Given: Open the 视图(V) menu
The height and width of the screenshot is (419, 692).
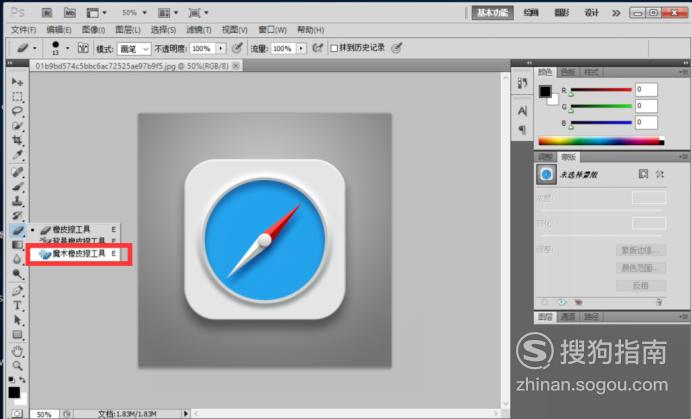Looking at the screenshot, I should [234, 30].
